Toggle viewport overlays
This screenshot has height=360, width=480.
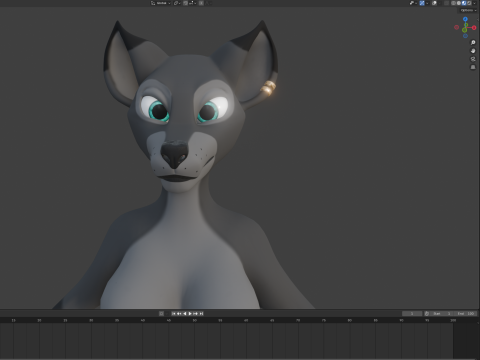[434, 3]
